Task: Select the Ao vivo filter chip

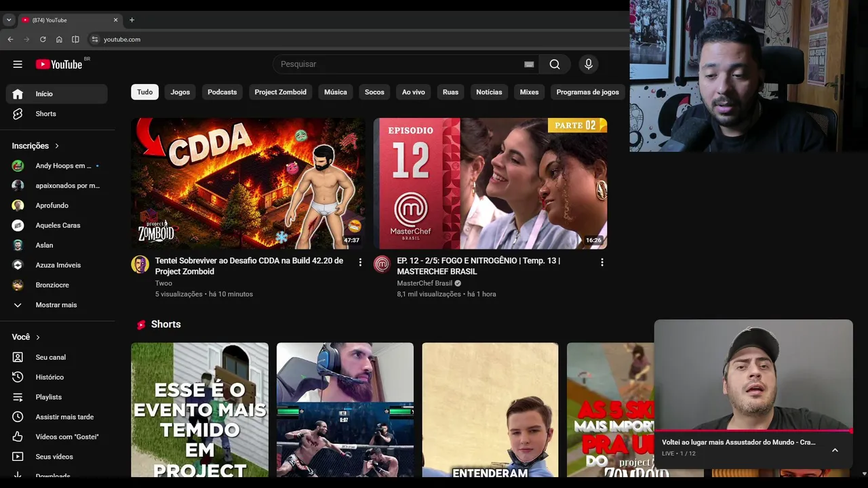Action: 414,92
